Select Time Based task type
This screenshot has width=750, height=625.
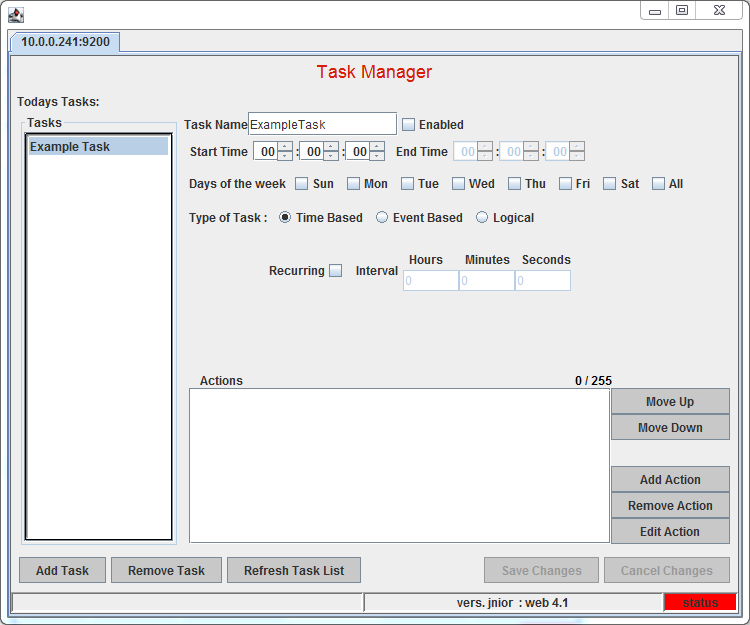[285, 218]
